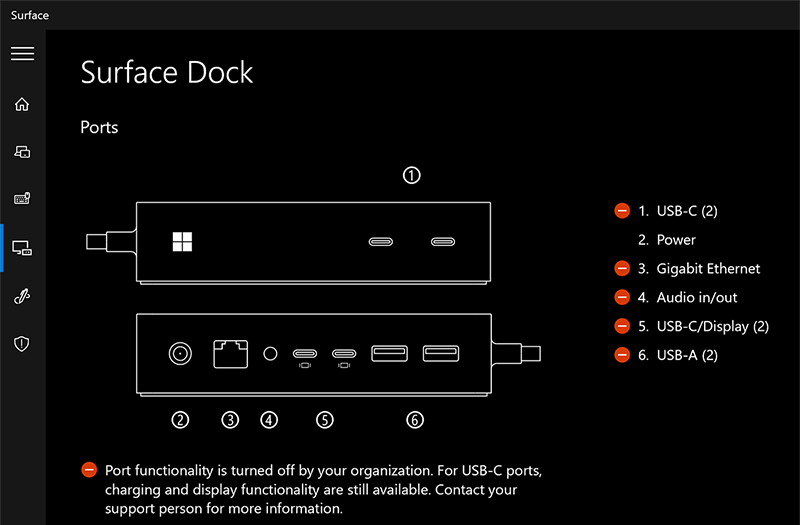Viewport: 800px width, 525px height.
Task: Select the '1. USB-C (2)' list entry
Action: (678, 211)
